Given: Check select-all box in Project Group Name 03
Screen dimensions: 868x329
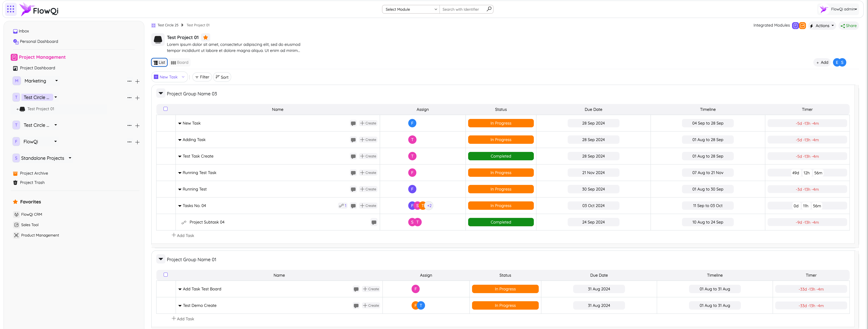Looking at the screenshot, I should point(165,109).
